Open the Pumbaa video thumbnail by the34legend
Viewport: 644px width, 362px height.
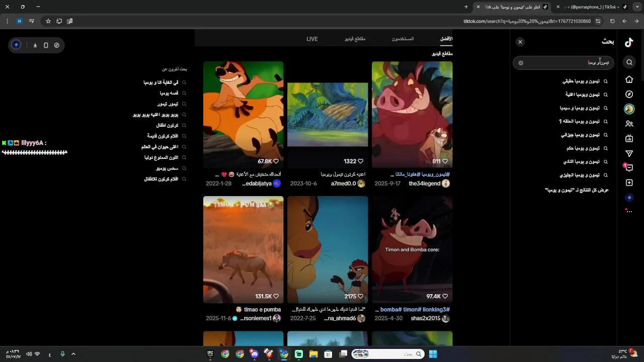click(x=412, y=115)
